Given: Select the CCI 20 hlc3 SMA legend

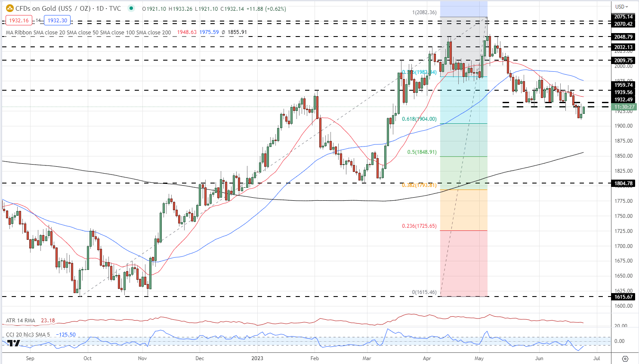Looking at the screenshot, I should tap(28, 335).
